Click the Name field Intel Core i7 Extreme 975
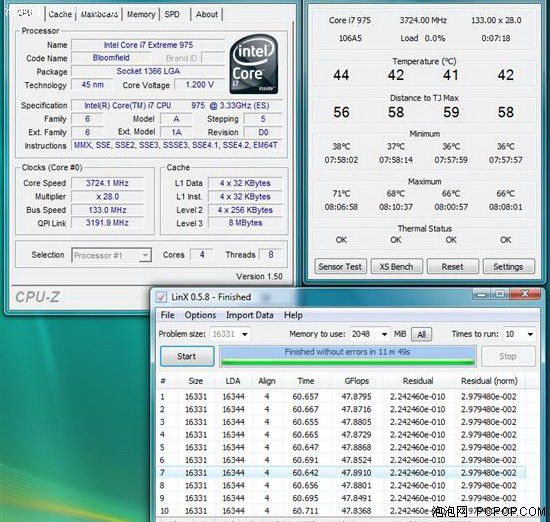This screenshot has height=522, width=550. (x=148, y=45)
